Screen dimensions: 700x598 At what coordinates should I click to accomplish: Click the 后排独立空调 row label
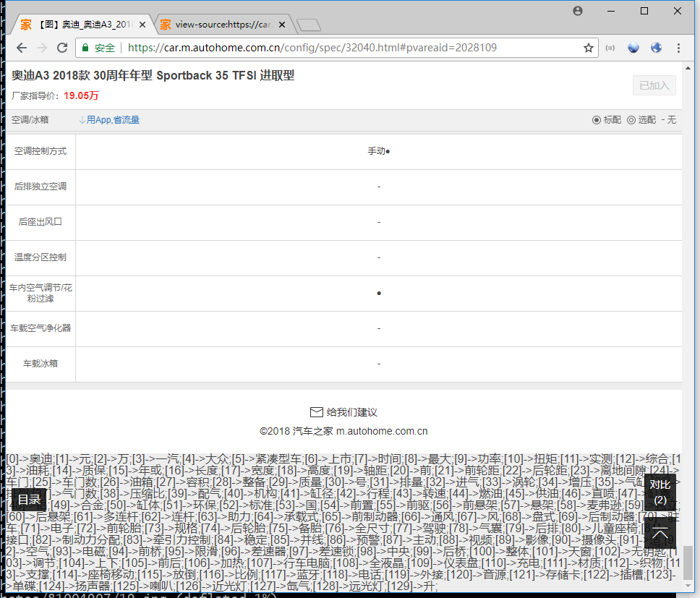(x=40, y=187)
